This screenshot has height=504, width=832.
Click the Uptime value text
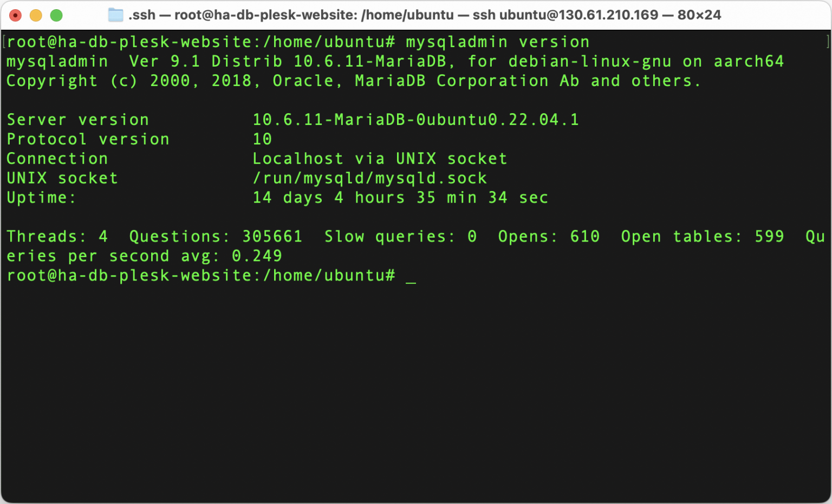coord(400,198)
